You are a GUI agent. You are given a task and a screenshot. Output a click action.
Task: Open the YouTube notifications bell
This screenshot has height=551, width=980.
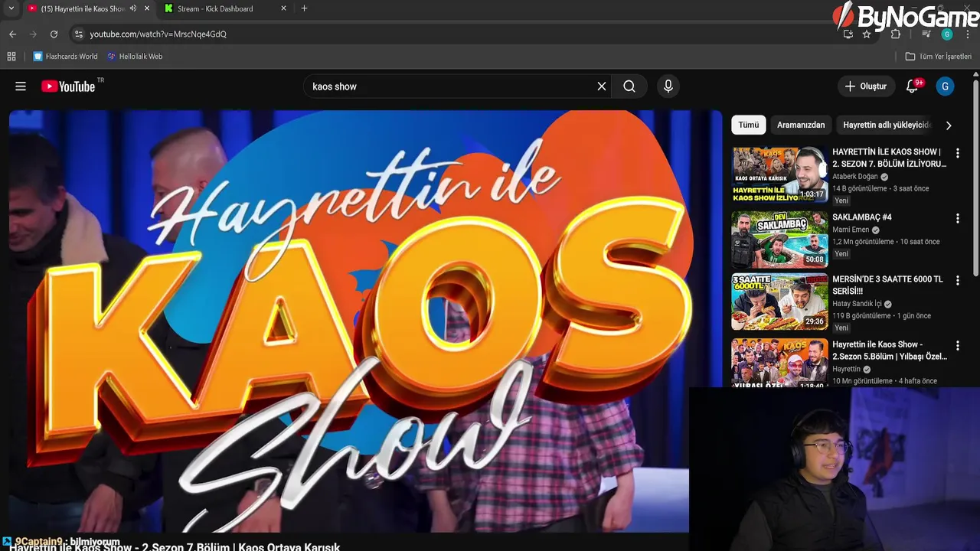point(913,86)
